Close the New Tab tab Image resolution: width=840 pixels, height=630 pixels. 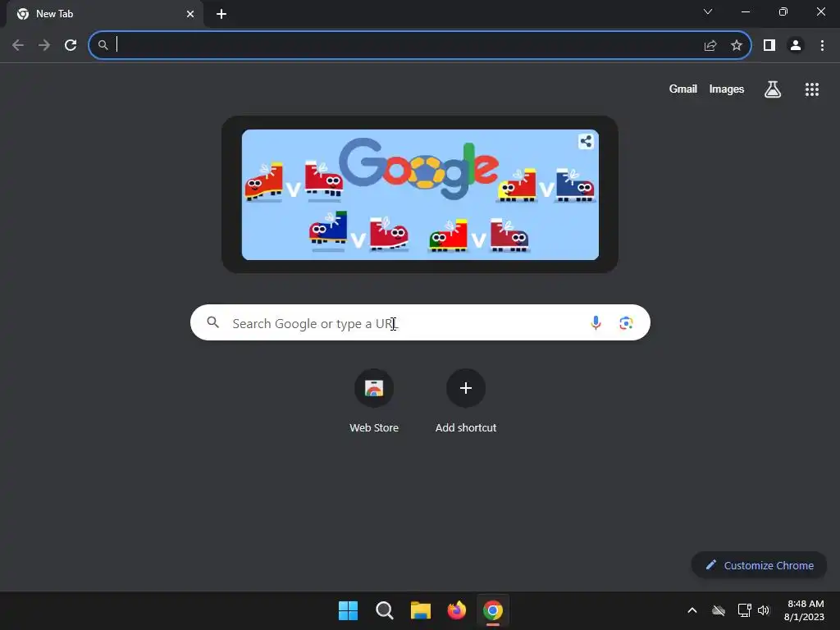190,14
